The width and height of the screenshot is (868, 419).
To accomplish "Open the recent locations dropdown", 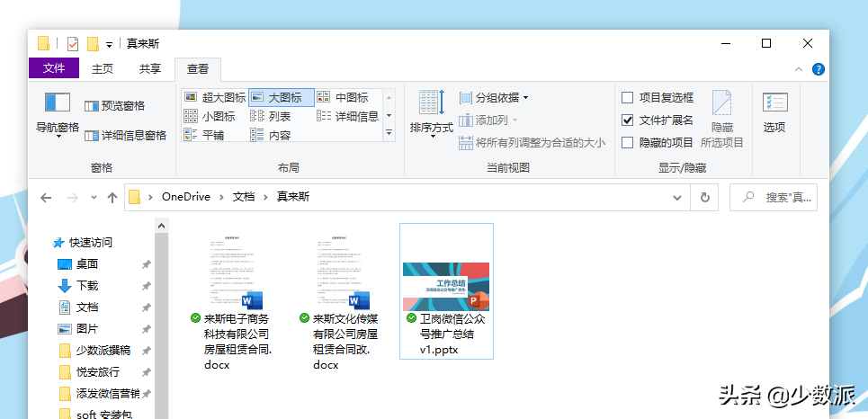I will 94,198.
